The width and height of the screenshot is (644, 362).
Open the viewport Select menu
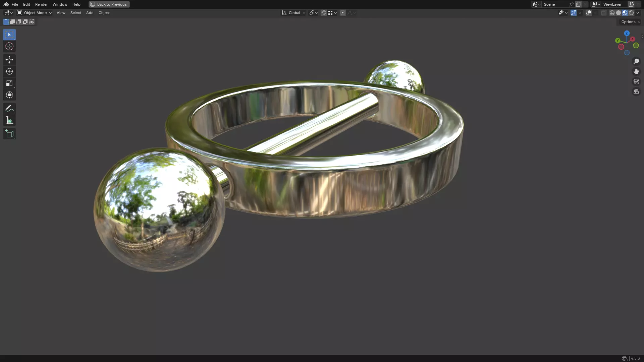76,13
